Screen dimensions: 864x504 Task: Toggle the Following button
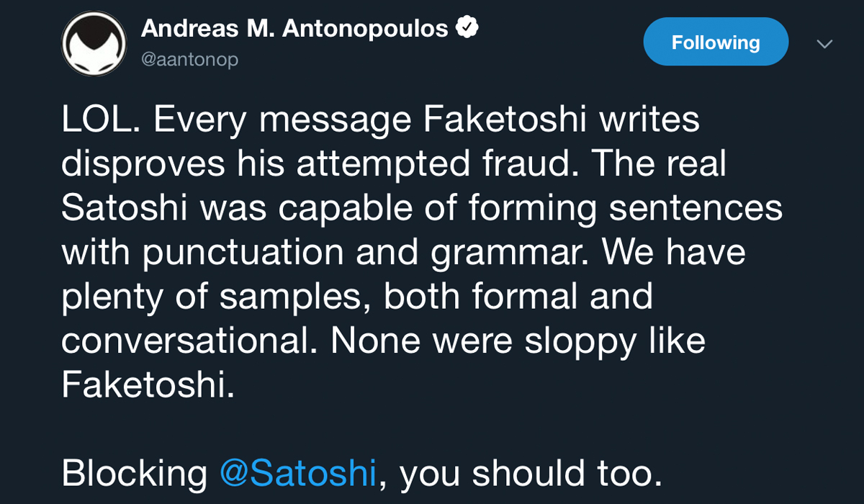pos(715,42)
